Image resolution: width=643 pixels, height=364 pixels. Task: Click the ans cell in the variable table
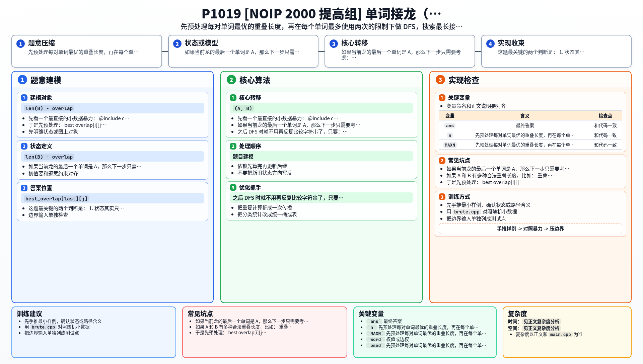450,126
